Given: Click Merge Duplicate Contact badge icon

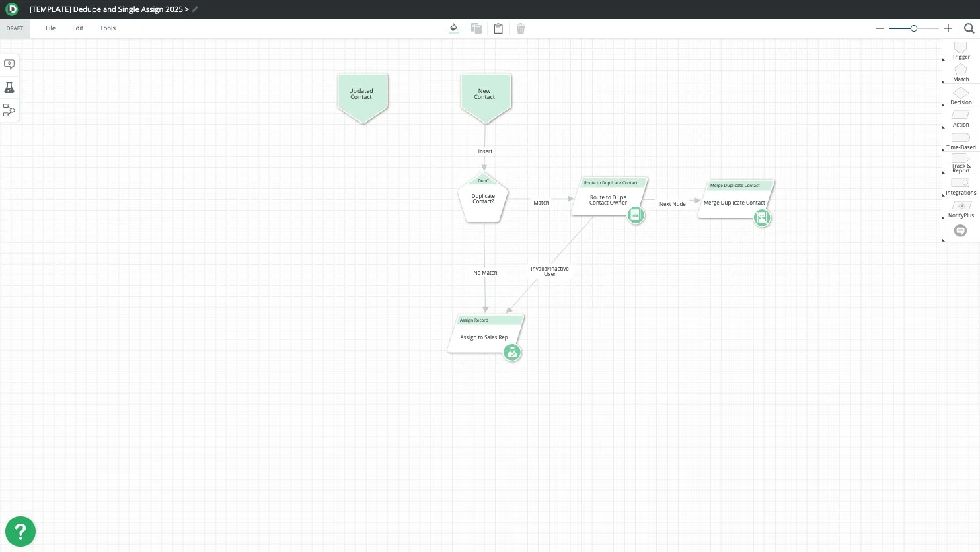Looking at the screenshot, I should pyautogui.click(x=762, y=218).
